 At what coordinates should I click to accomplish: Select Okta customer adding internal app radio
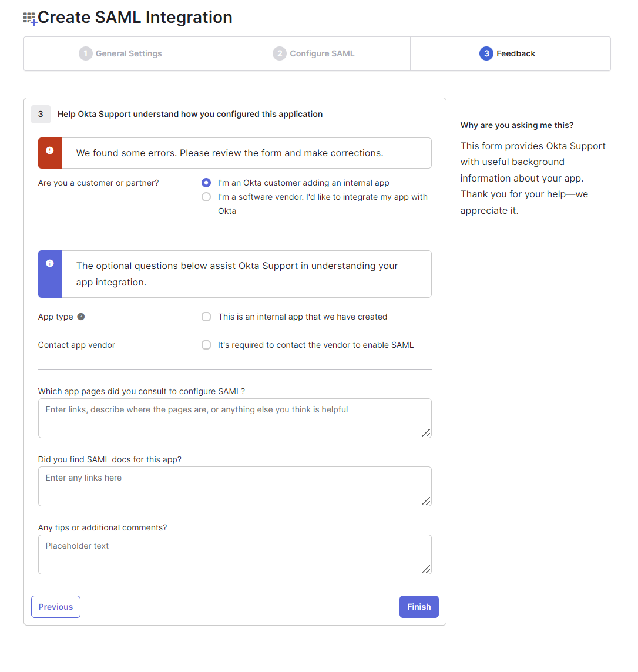click(206, 183)
